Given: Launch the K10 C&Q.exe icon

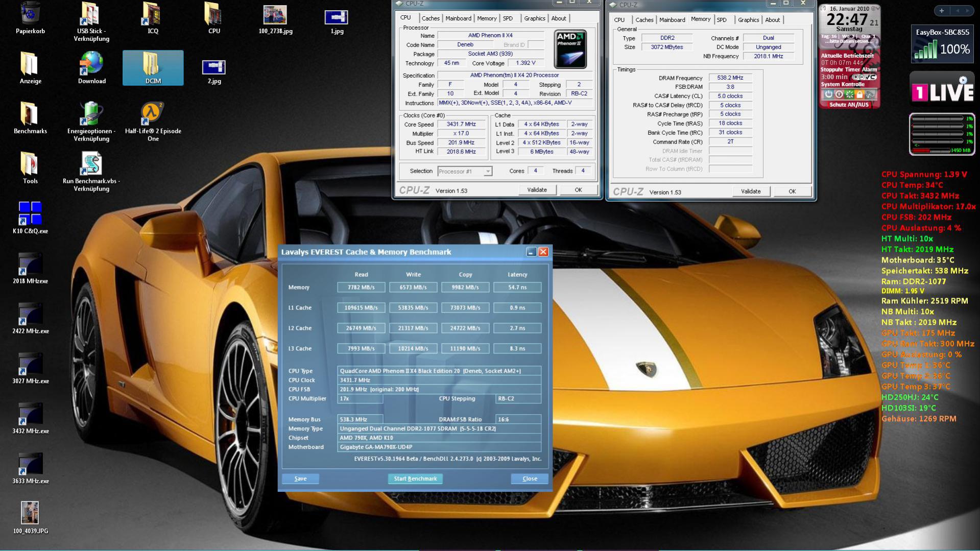Looking at the screenshot, I should click(x=30, y=218).
